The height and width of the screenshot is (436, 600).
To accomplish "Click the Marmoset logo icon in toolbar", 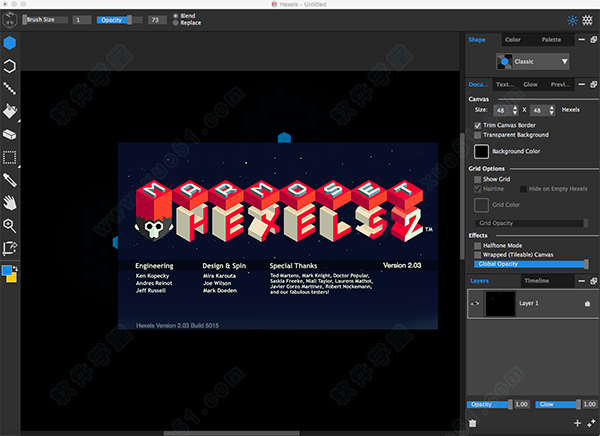I will point(10,20).
